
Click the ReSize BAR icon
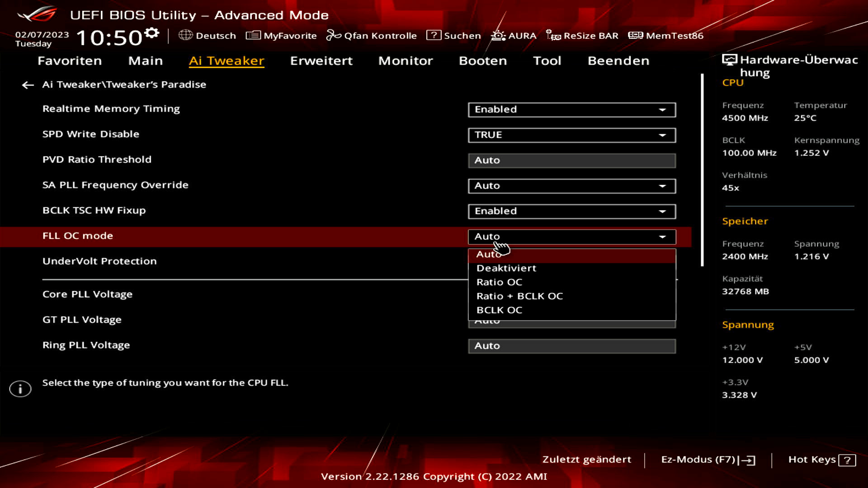553,35
